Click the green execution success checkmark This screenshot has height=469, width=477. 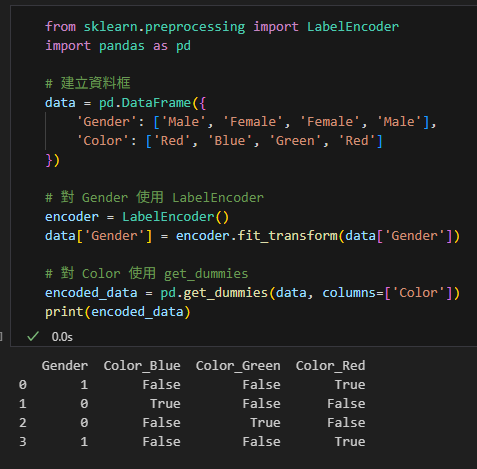coord(33,336)
